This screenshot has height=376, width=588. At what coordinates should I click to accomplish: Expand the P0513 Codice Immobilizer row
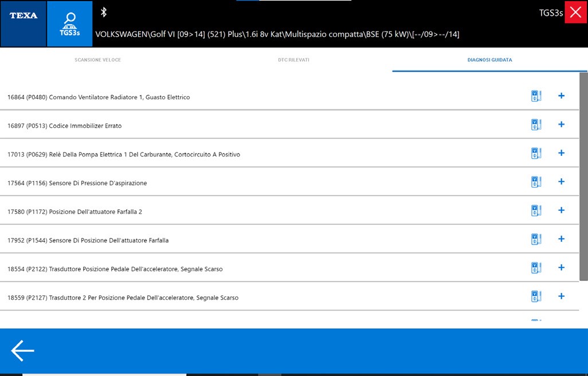(562, 124)
